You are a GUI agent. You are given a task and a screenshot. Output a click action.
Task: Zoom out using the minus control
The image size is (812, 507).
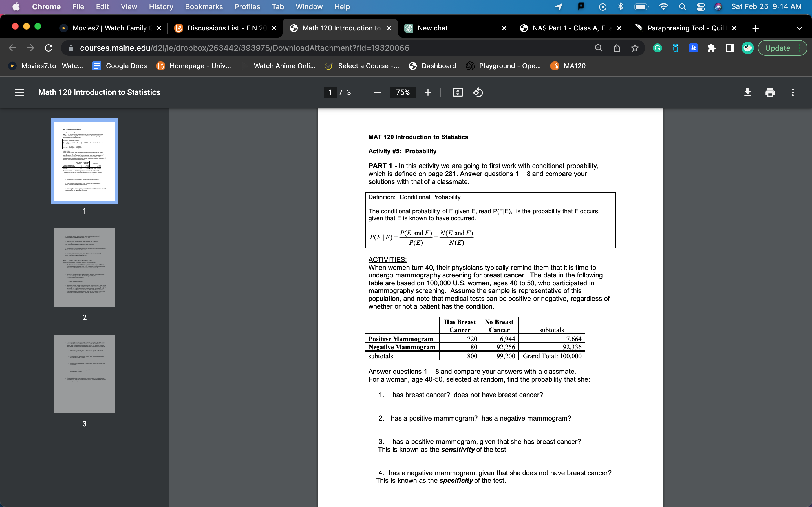tap(377, 92)
